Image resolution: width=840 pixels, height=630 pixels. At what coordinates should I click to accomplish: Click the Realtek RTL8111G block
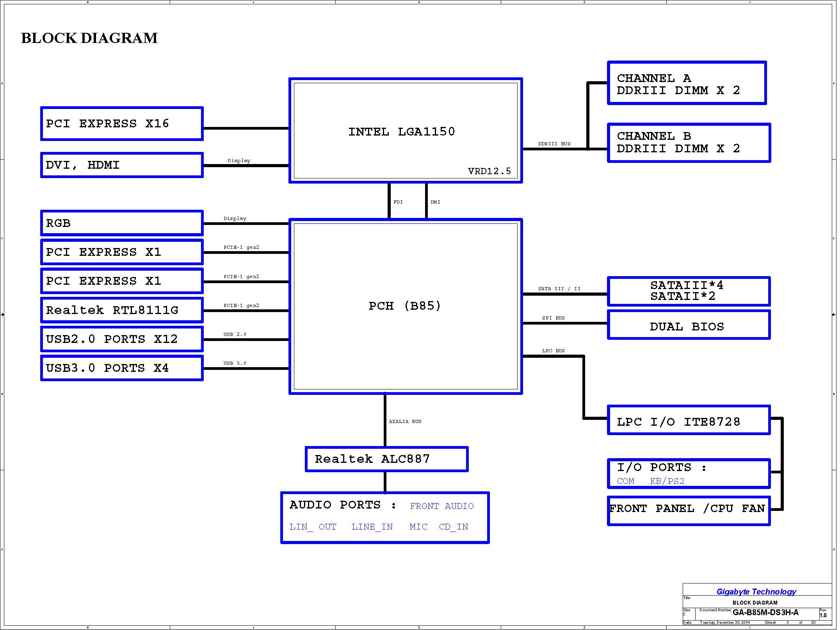tap(122, 310)
